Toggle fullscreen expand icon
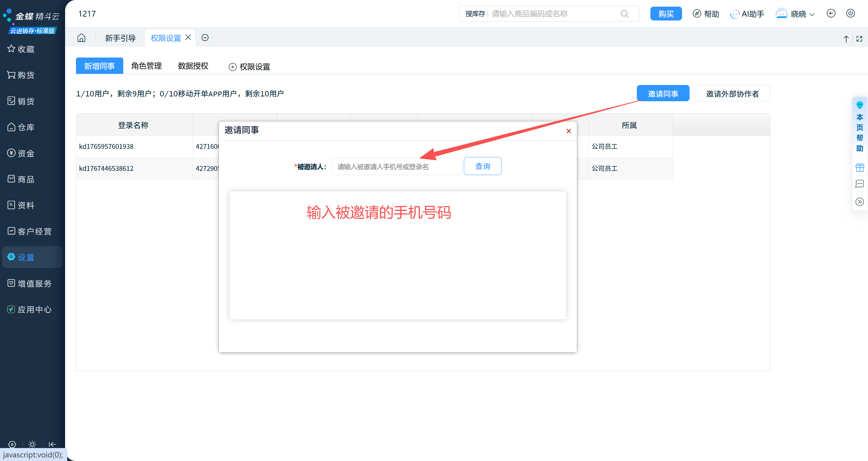868x461 pixels. click(859, 39)
